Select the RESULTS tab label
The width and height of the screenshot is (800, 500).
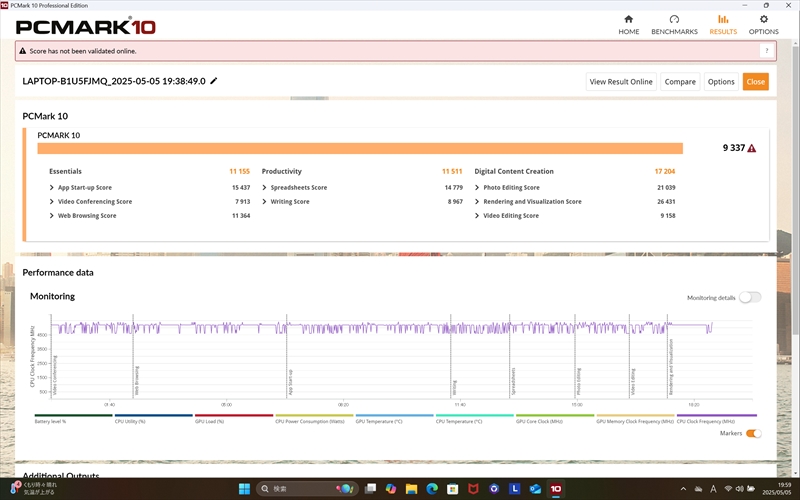[723, 32]
